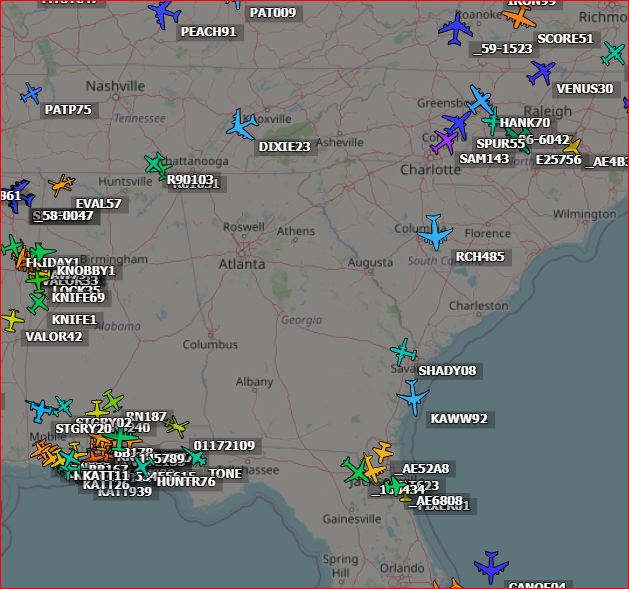This screenshot has width=629, height=589.
Task: Click the blue STGRY20 aircraft near Mobile
Action: click(x=40, y=410)
